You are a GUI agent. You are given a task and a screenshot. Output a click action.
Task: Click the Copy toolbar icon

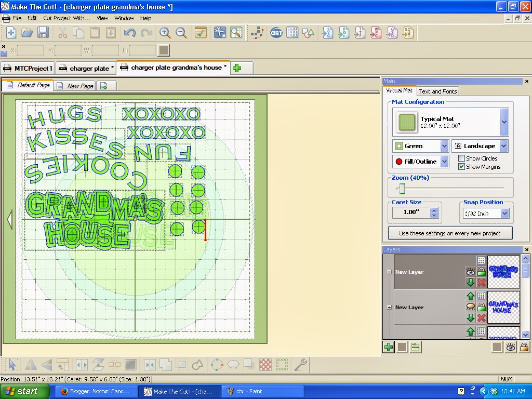coord(79,33)
